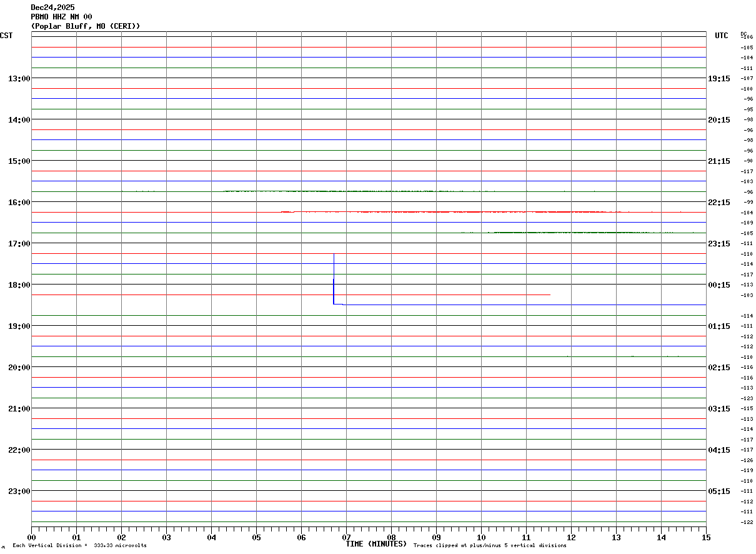This screenshot has width=756, height=554.
Task: Select the 15:00 CST time label
Action: tap(19, 161)
